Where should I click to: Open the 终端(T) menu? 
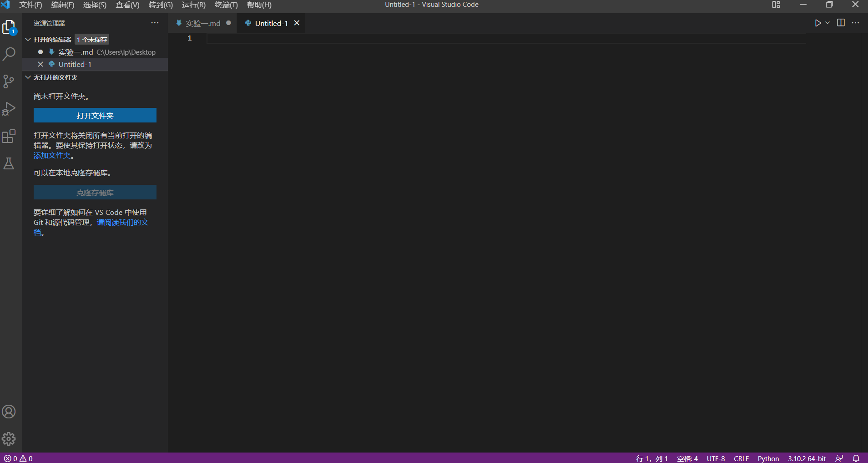tap(226, 5)
